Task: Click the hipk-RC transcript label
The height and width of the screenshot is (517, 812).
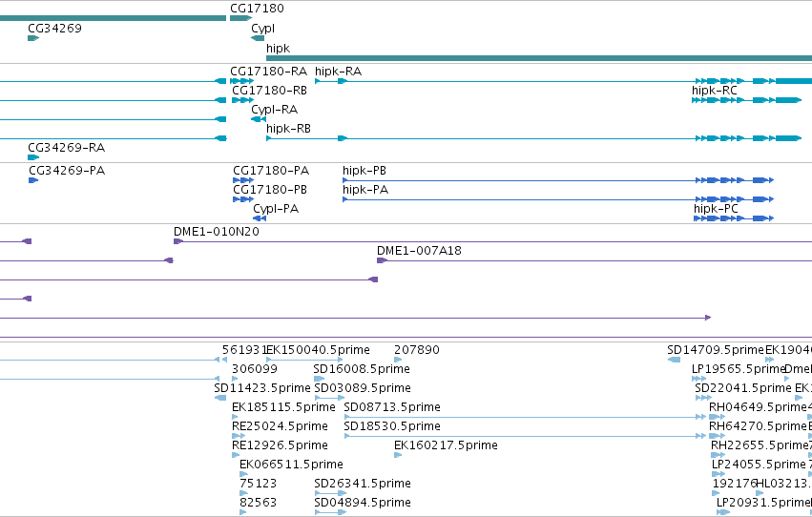Action: (x=714, y=91)
